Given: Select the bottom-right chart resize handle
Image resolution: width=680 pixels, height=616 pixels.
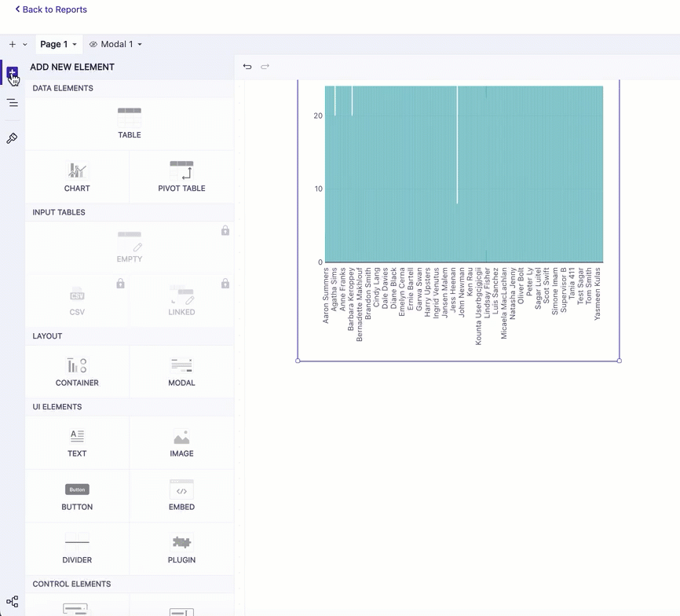Looking at the screenshot, I should click(620, 361).
